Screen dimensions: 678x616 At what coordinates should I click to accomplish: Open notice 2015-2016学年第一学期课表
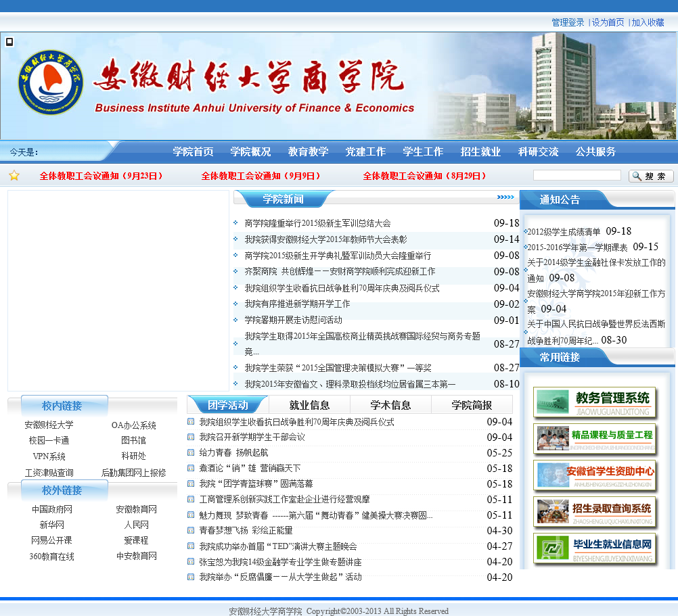(577, 247)
